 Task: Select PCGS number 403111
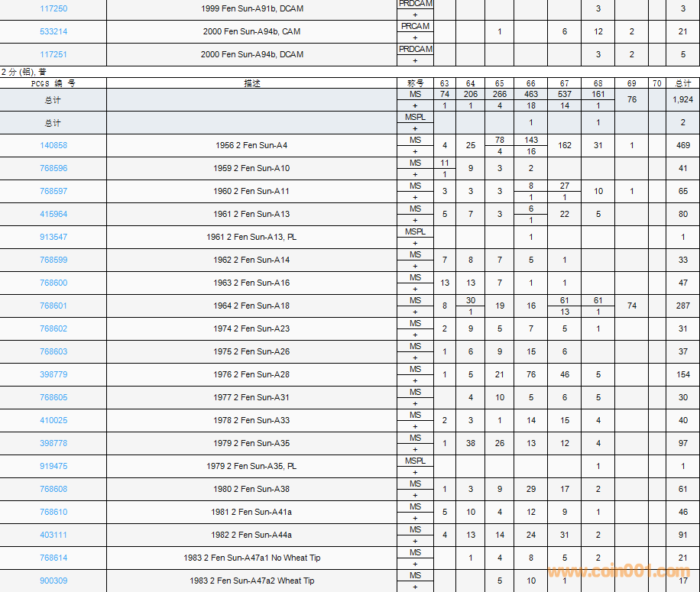click(53, 535)
